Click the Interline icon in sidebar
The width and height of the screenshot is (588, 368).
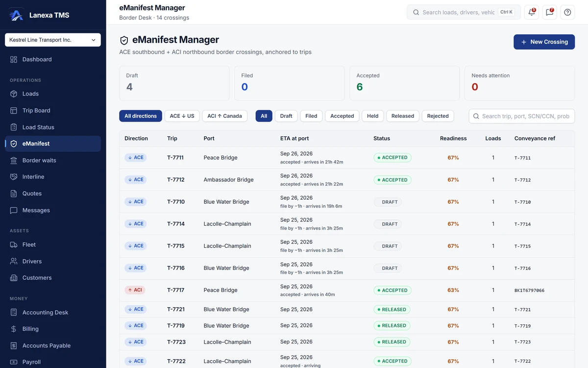point(14,177)
